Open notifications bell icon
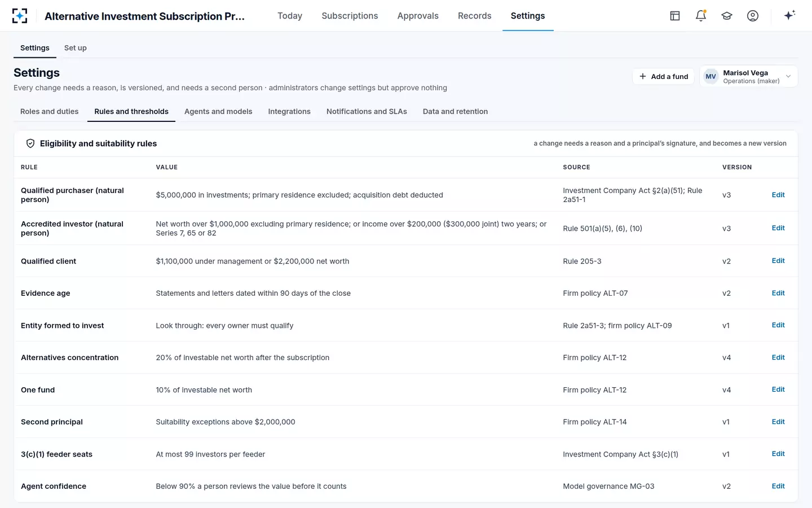The image size is (812, 508). coord(701,16)
